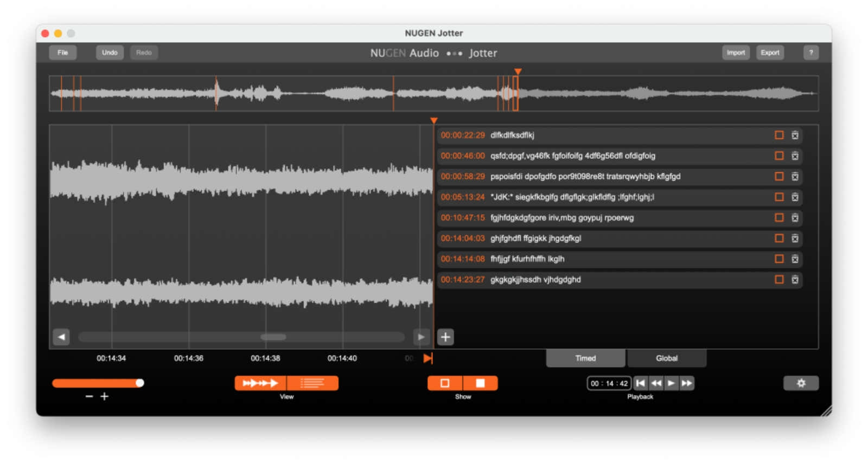Viewport: 868px width, 464px height.
Task: Play the audio
Action: 671,383
